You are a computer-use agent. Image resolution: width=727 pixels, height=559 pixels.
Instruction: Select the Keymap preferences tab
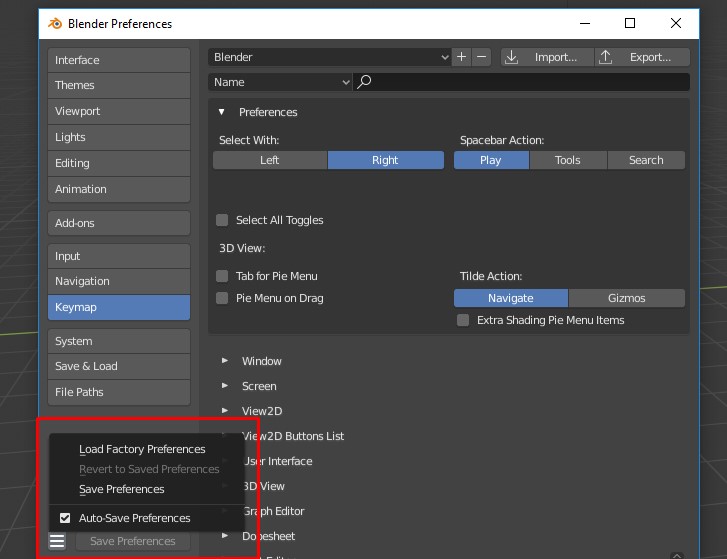119,307
